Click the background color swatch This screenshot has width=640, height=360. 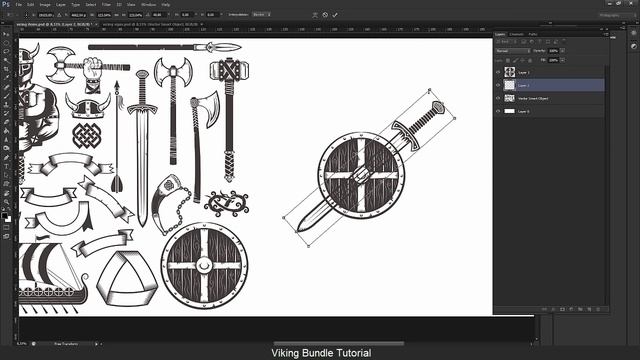tap(9, 220)
